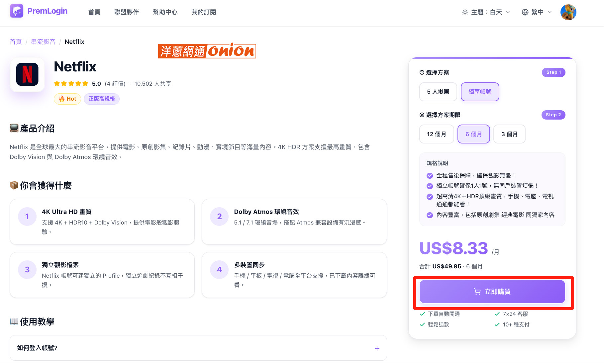The image size is (604, 364).
Task: Click the number 2 circle for Dolby Atmos
Action: pos(219,217)
